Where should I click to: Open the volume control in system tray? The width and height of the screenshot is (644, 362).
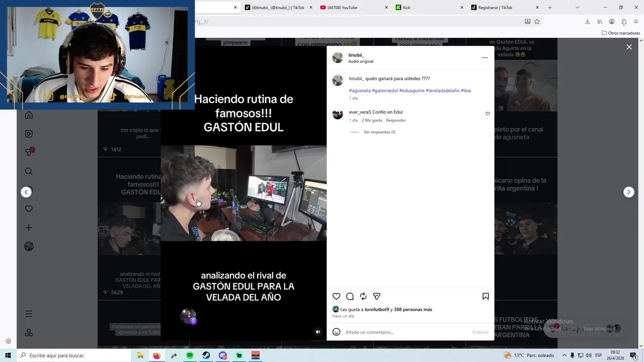pos(589,355)
